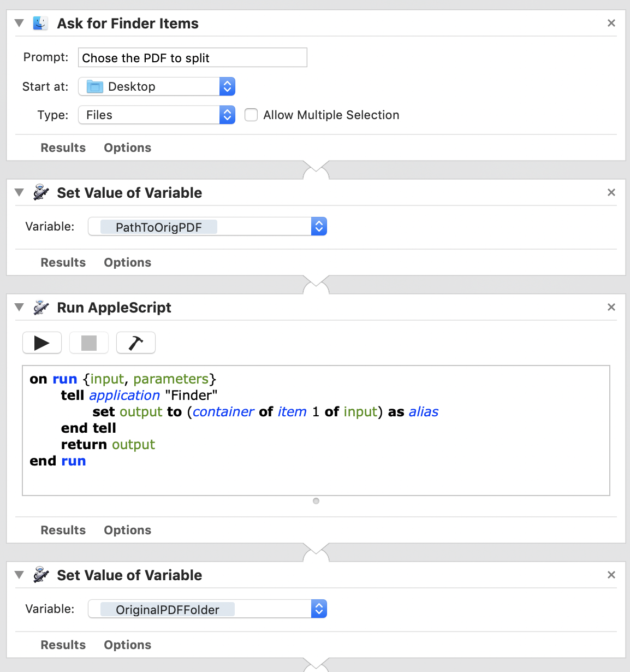Image resolution: width=630 pixels, height=672 pixels.
Task: Remove the Run AppleScript action
Action: [611, 307]
